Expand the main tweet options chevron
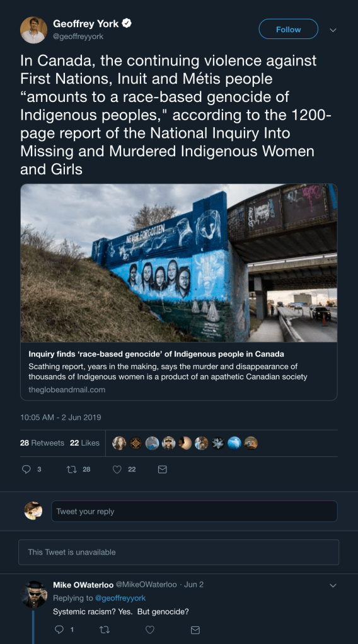 click(333, 30)
